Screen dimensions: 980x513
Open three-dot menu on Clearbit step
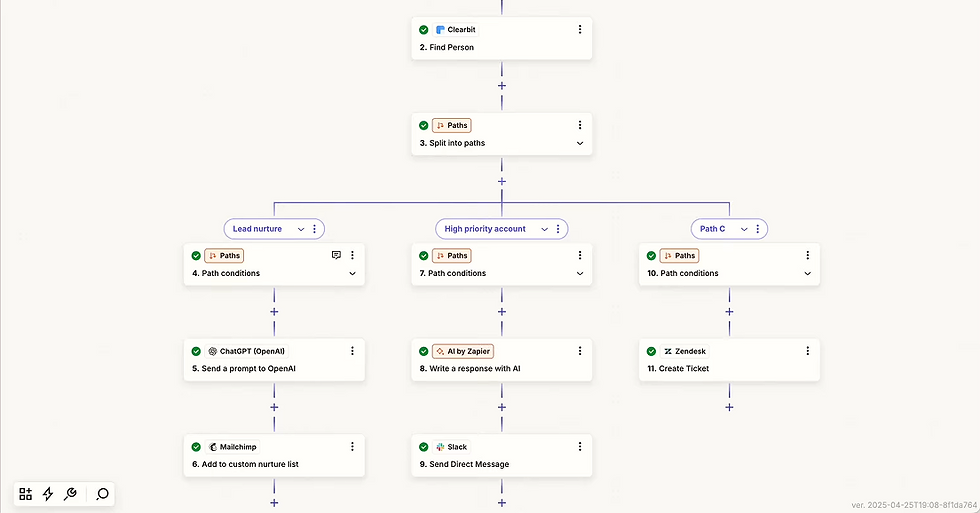tap(580, 30)
